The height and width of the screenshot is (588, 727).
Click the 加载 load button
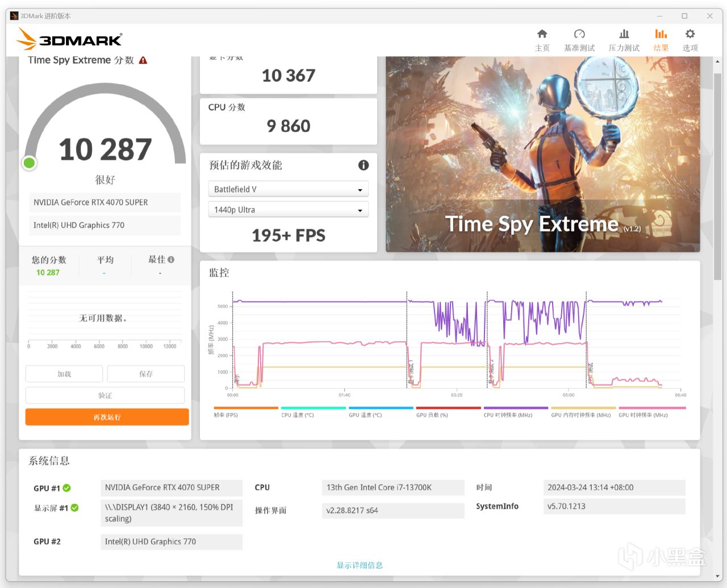[x=64, y=374]
